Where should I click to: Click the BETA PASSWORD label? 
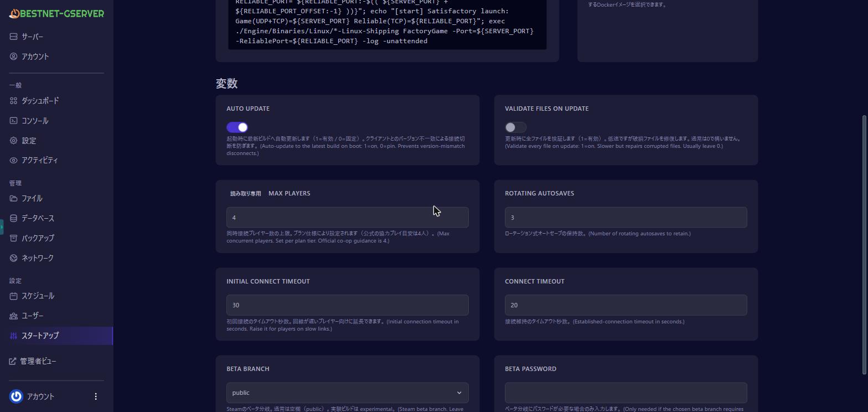[530, 369]
